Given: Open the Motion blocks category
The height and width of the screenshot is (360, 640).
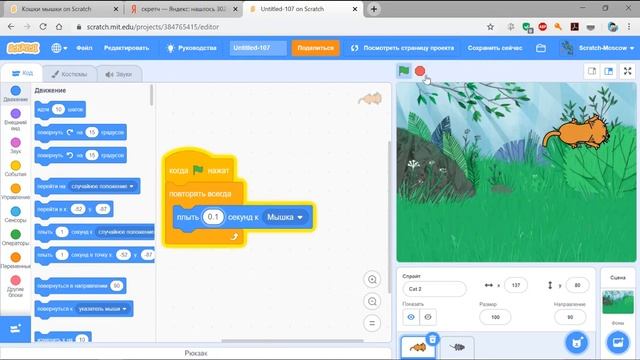Looking at the screenshot, I should (16, 93).
